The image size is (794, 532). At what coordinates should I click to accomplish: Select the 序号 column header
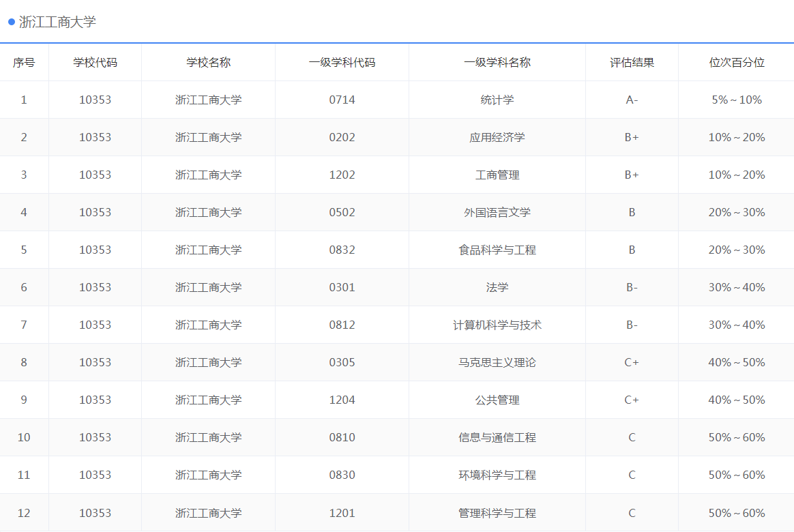24,62
